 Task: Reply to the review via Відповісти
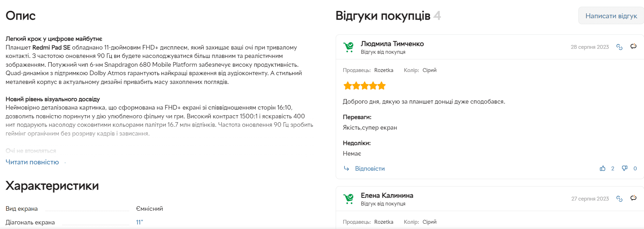tap(371, 168)
